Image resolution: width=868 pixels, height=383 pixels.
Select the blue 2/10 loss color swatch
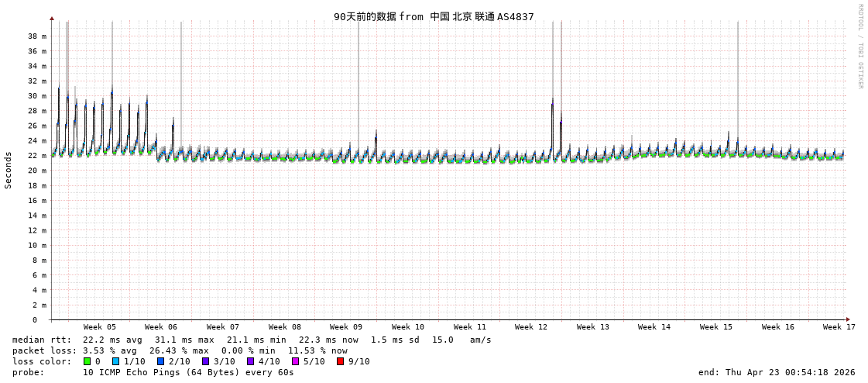pos(160,361)
